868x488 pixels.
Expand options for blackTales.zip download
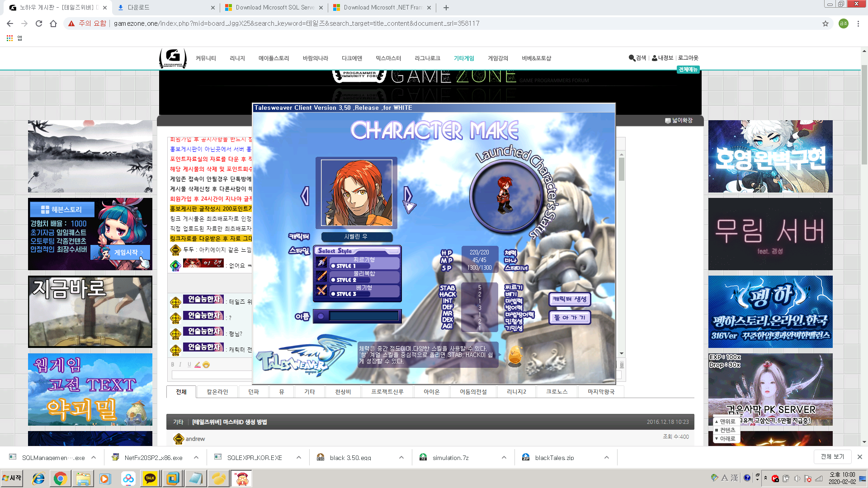[607, 458]
